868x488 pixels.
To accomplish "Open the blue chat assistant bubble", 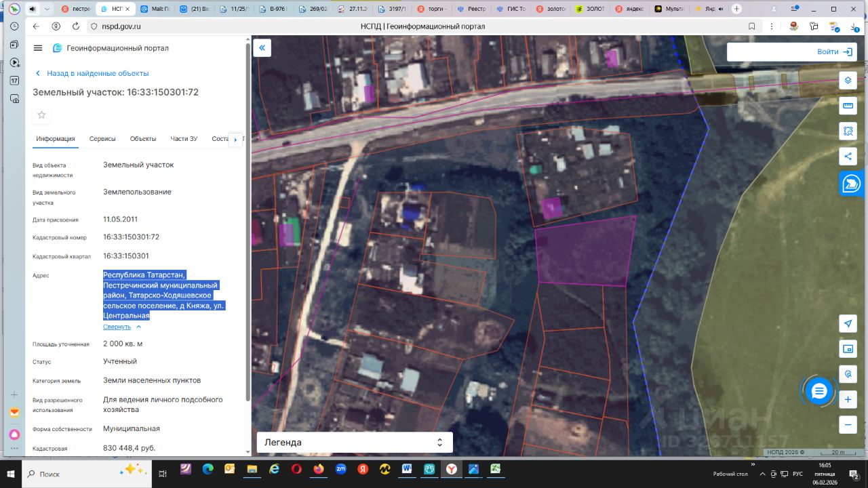I will [x=819, y=390].
